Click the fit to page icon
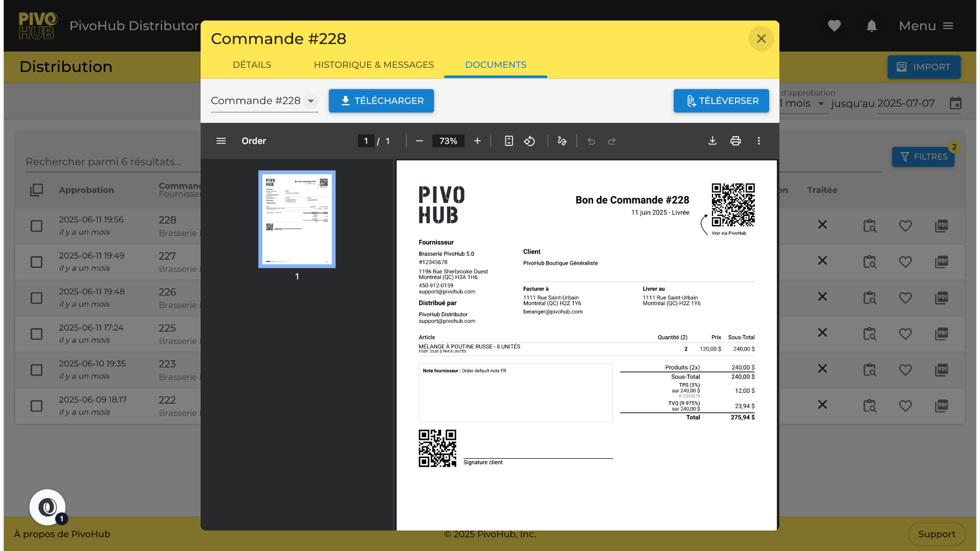980x551 pixels. (509, 141)
